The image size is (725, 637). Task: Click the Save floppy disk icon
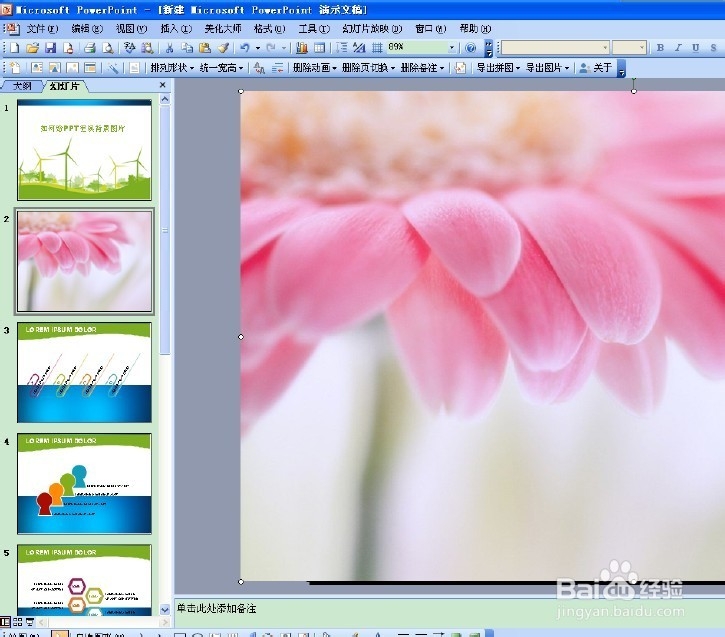point(50,48)
